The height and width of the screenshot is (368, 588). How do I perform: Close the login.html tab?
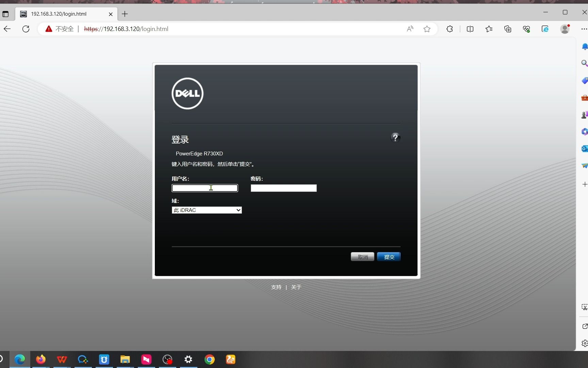coord(111,14)
